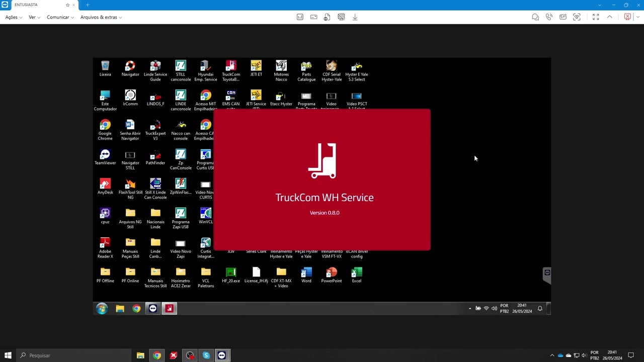Open Arquivos NG Still folder
Screen dimensions: 644x362
click(x=130, y=218)
